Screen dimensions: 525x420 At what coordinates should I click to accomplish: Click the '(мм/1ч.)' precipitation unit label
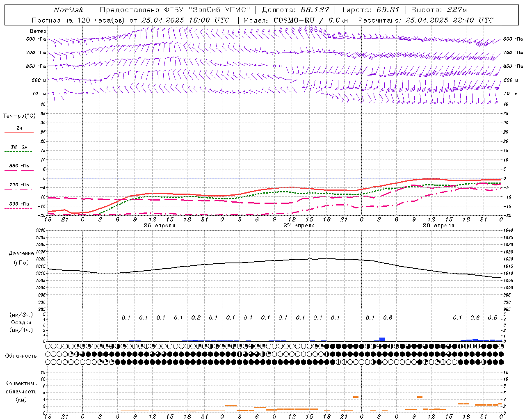click(22, 330)
